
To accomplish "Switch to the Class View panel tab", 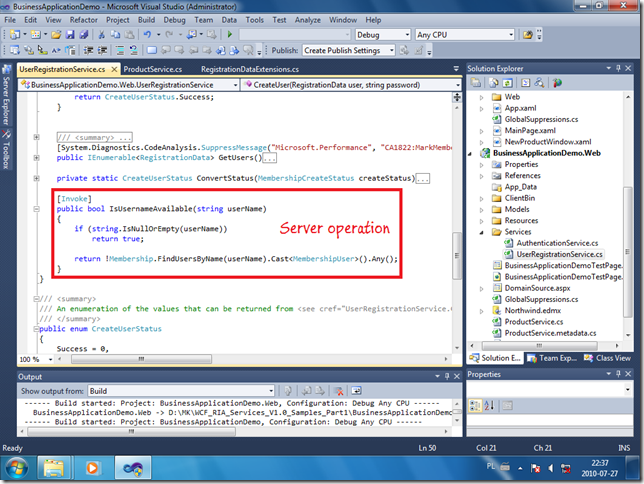I will pyautogui.click(x=607, y=358).
